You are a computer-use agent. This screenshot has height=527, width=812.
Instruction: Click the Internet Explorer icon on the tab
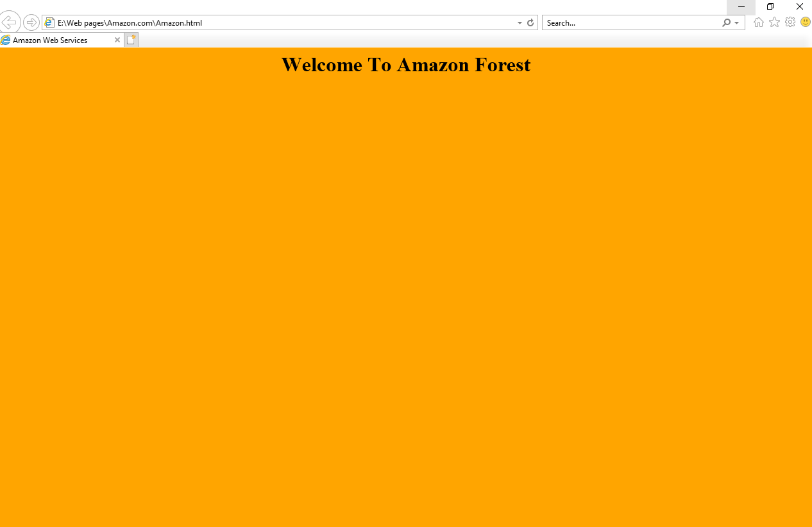[x=6, y=40]
